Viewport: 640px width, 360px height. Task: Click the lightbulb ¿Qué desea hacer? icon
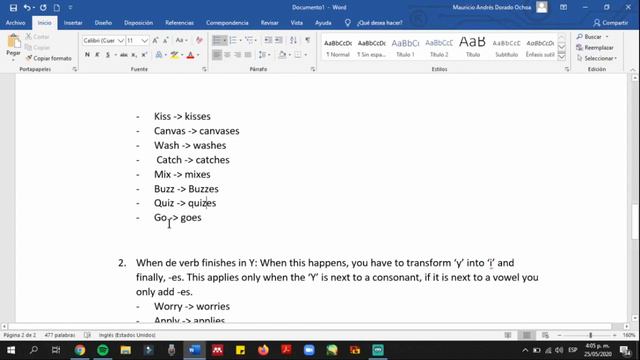(347, 23)
